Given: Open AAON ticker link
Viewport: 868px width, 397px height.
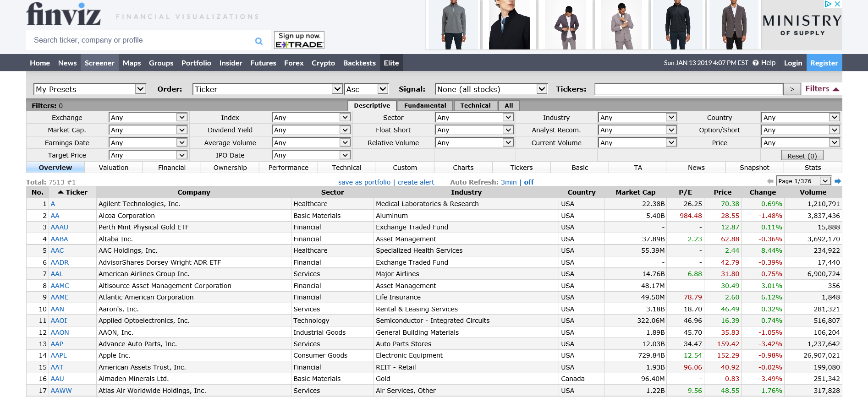Looking at the screenshot, I should (60, 332).
